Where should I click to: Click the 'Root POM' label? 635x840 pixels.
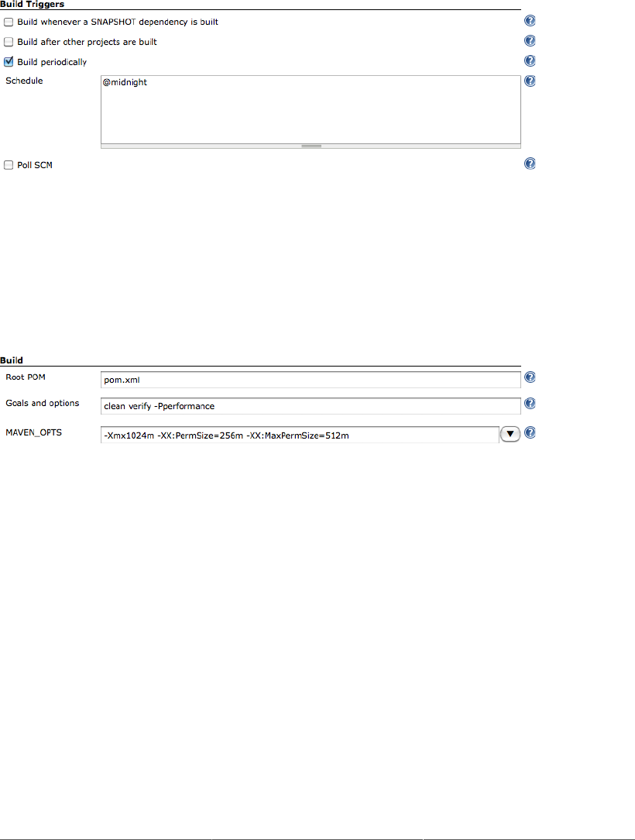pyautogui.click(x=26, y=377)
